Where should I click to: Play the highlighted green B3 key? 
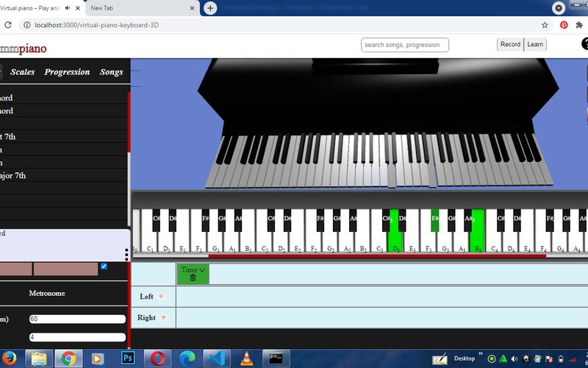click(478, 242)
